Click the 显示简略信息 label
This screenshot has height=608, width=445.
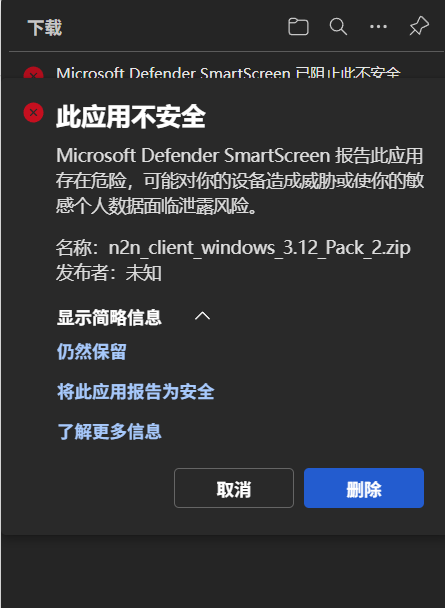pyautogui.click(x=109, y=318)
